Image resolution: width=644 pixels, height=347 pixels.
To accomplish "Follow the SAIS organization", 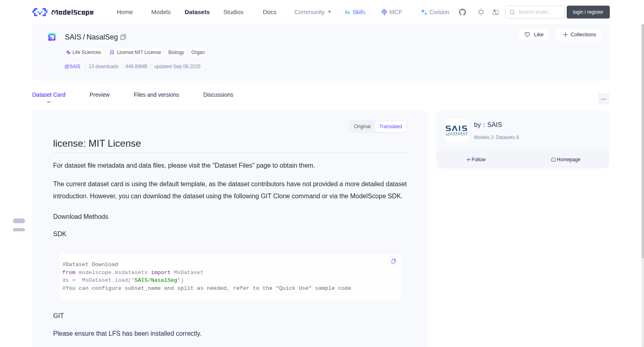I will click(476, 160).
